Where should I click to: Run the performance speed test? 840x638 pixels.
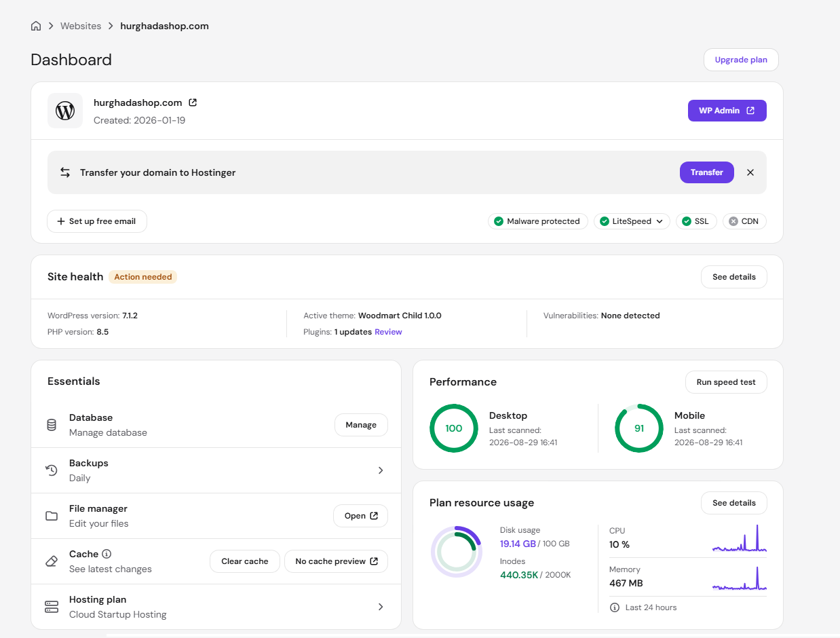pyautogui.click(x=726, y=382)
